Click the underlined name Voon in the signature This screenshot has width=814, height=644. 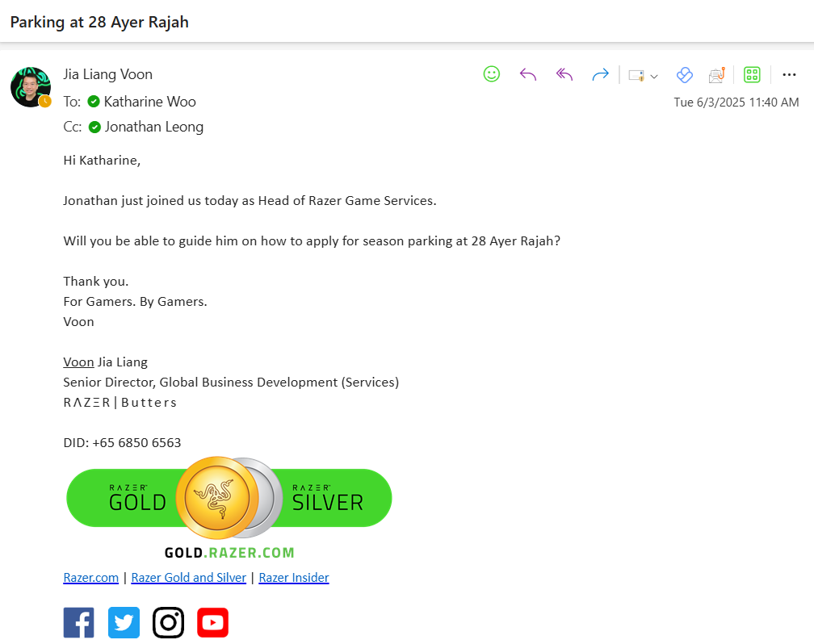coord(78,362)
